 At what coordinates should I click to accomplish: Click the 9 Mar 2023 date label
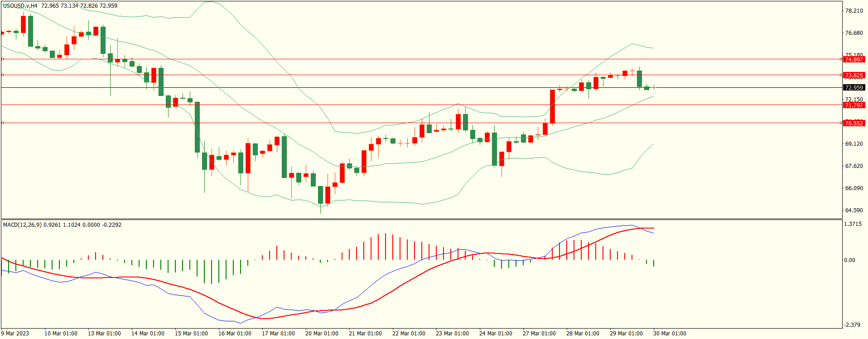tap(15, 334)
